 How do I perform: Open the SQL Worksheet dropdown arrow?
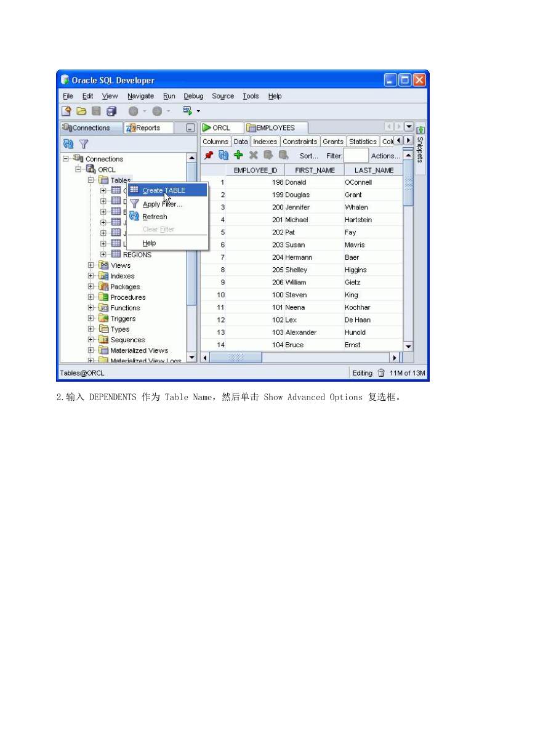198,112
